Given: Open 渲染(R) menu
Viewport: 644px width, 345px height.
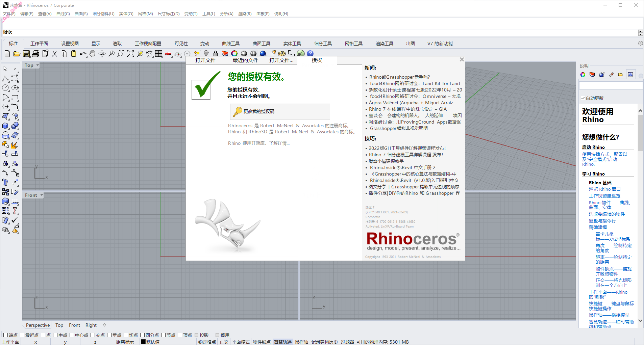Looking at the screenshot, I should point(245,14).
